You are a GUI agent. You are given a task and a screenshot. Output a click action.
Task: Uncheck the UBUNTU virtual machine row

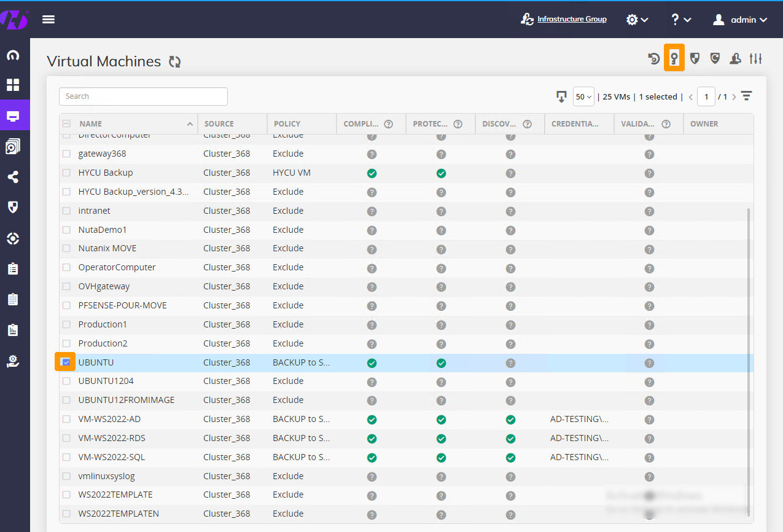(65, 362)
